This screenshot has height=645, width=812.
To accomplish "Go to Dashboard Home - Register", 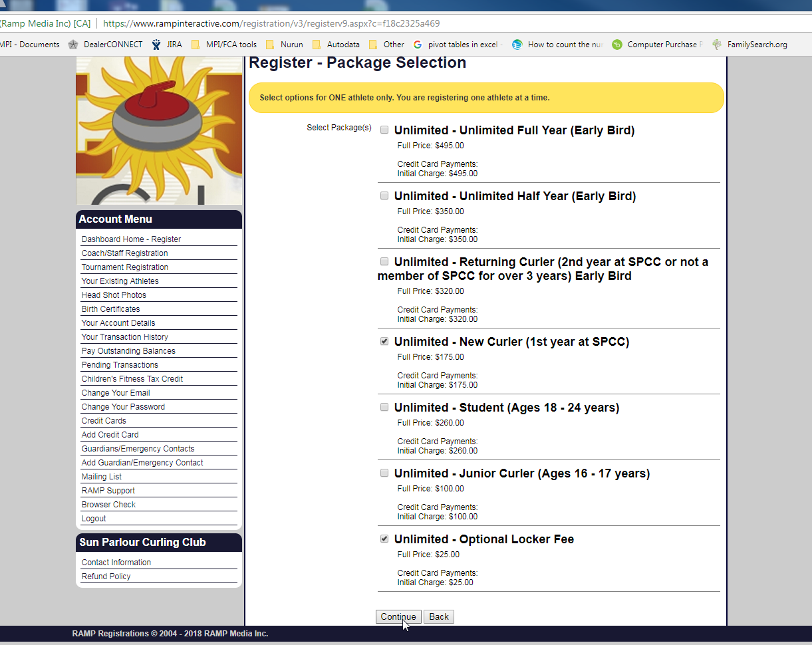I will point(131,239).
